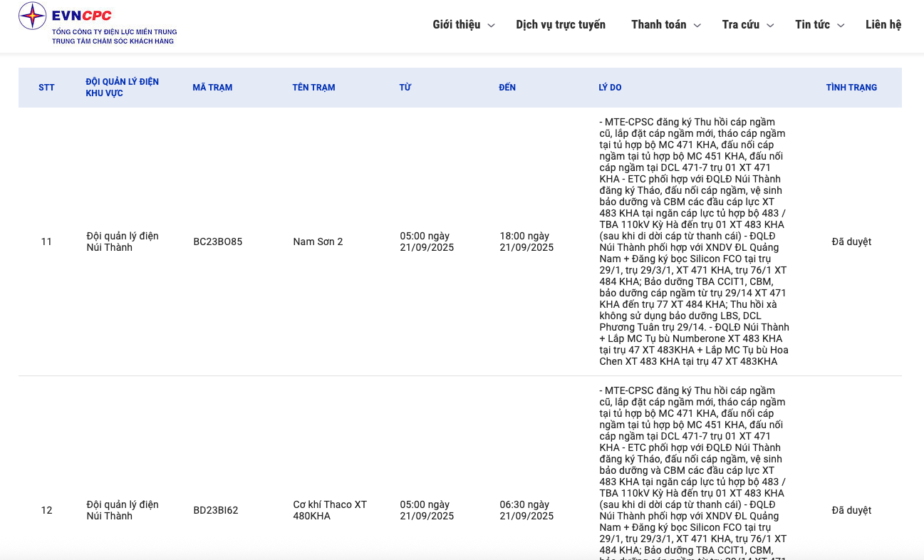Click the EVNCPC logo icon
The width and height of the screenshot is (924, 560).
click(32, 16)
